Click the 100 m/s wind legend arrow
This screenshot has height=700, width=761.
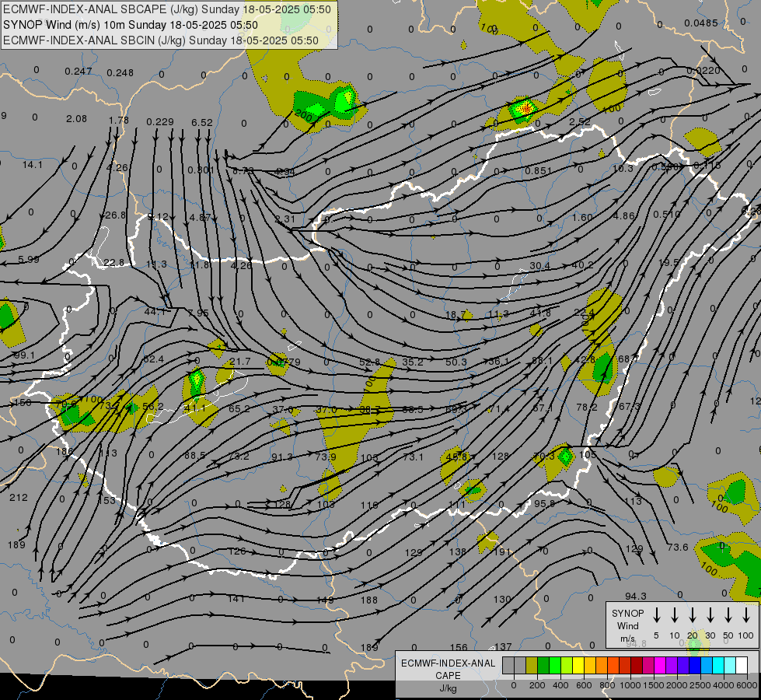[x=746, y=615]
